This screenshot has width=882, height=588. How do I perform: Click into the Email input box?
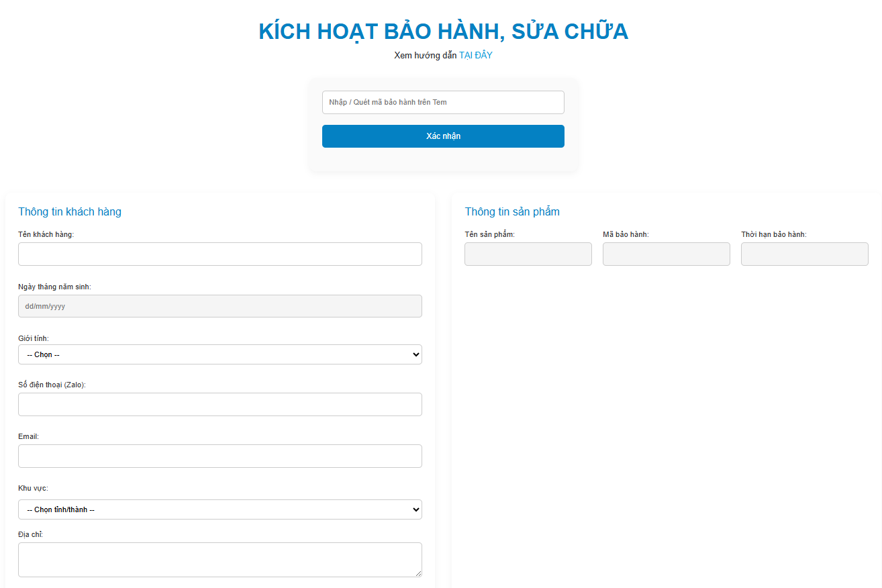click(219, 456)
